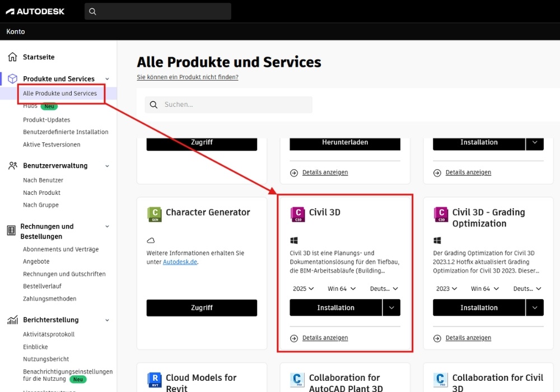560x392 pixels.
Task: Click Installation for Civil 3D - Grading Optimization
Action: pos(479,308)
